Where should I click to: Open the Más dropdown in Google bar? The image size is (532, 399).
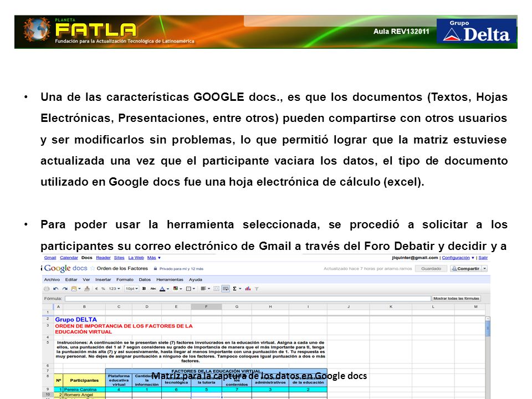[x=154, y=258]
